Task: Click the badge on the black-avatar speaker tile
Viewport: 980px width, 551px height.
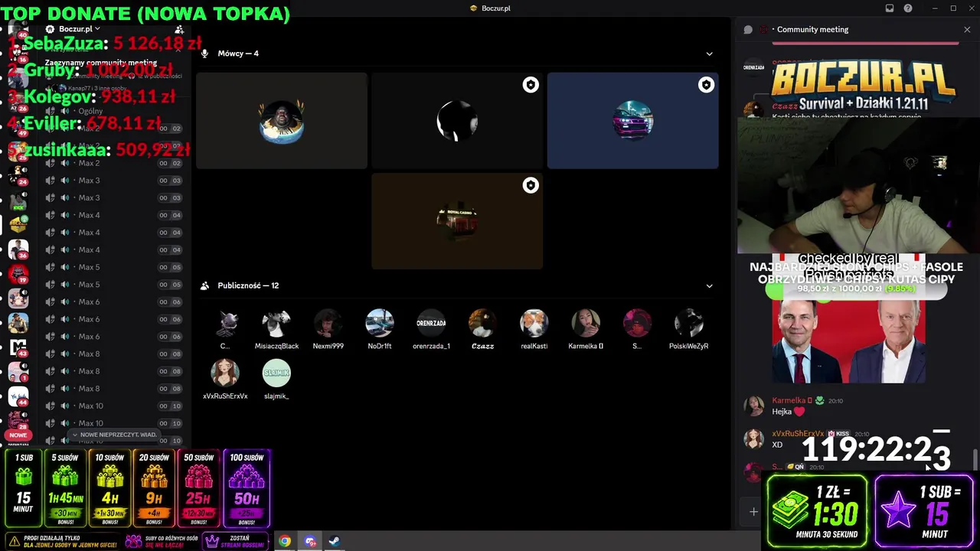Action: 531,85
